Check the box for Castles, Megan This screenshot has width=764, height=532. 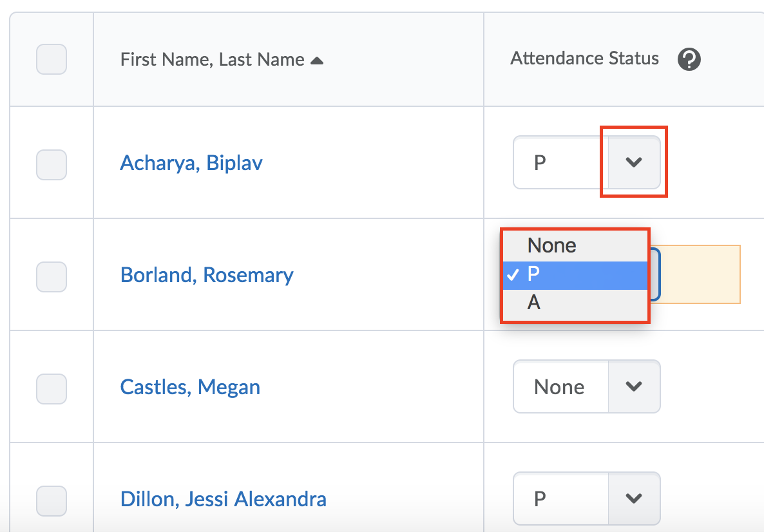coord(52,389)
